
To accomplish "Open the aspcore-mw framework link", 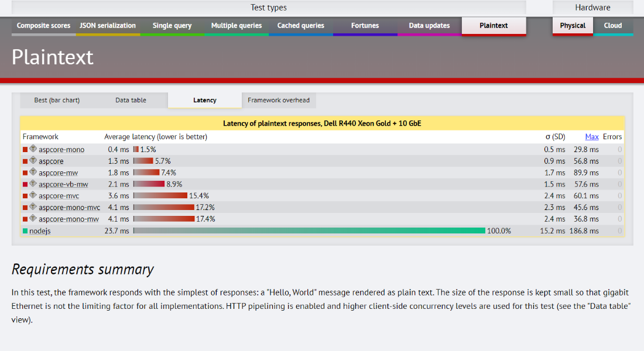I will click(x=59, y=173).
